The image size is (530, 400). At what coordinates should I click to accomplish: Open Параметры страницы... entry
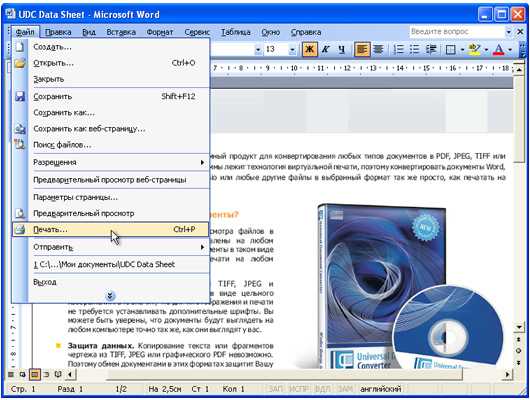pos(111,197)
